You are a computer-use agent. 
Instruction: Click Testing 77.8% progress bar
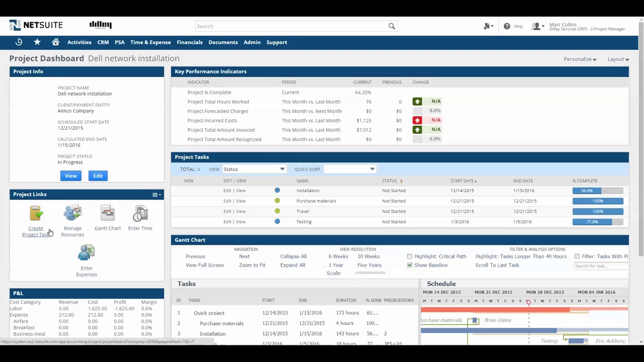click(x=598, y=222)
